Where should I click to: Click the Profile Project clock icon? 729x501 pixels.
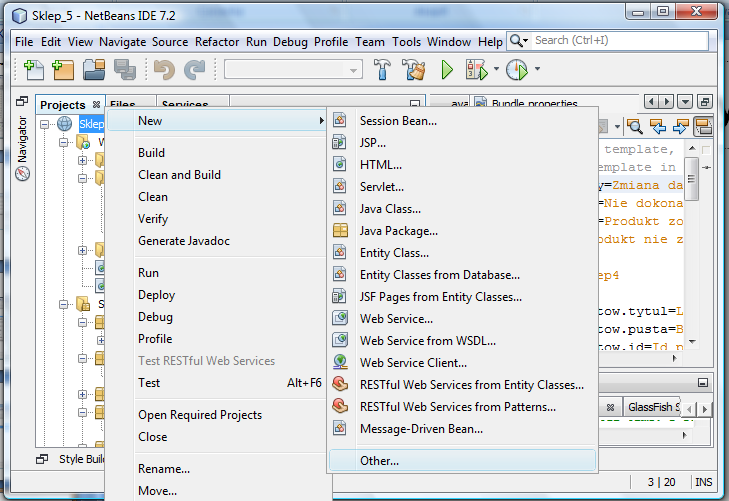[x=517, y=70]
